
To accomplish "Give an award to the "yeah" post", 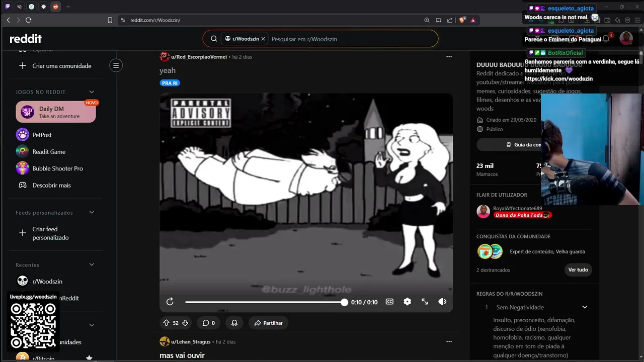I will tap(234, 323).
